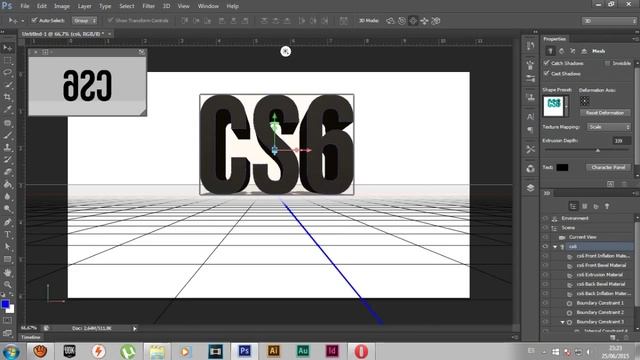
Task: Open Illustrator from the Windows taskbar
Action: point(273,351)
